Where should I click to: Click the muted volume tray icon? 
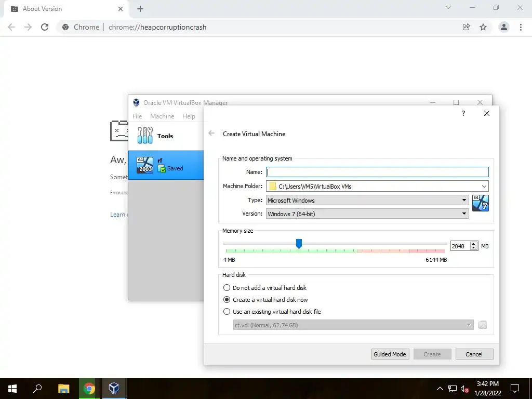464,389
